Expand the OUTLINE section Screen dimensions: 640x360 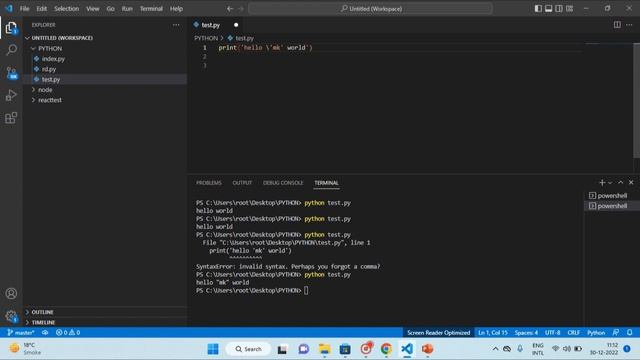coord(105,312)
